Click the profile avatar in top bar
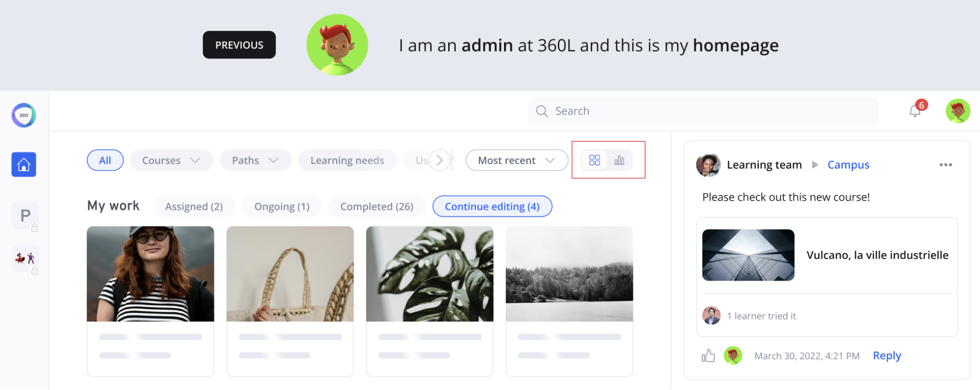 (957, 111)
